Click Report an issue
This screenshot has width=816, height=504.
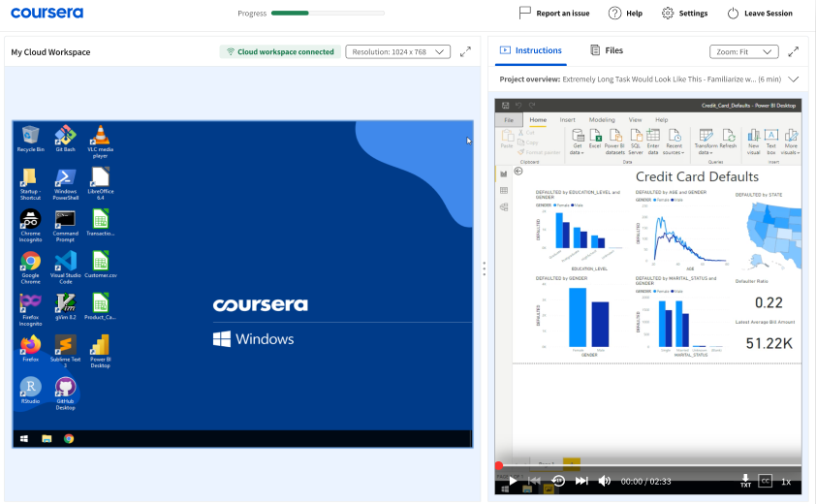[554, 14]
